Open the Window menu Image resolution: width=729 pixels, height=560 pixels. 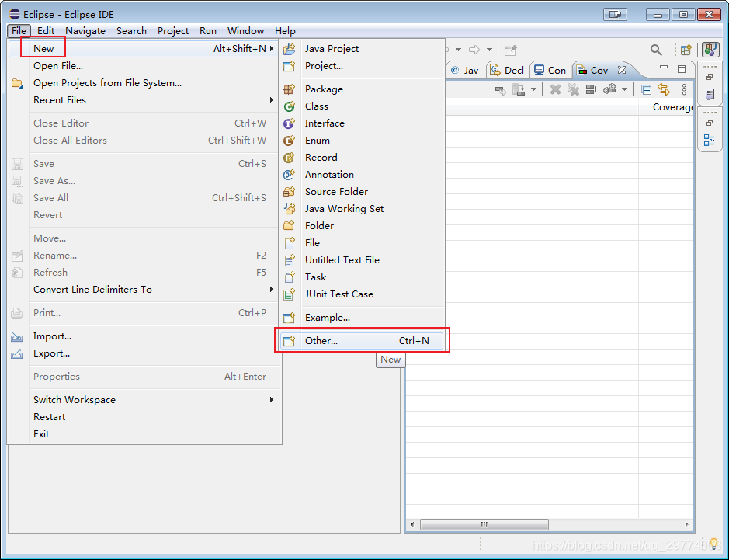click(x=245, y=31)
